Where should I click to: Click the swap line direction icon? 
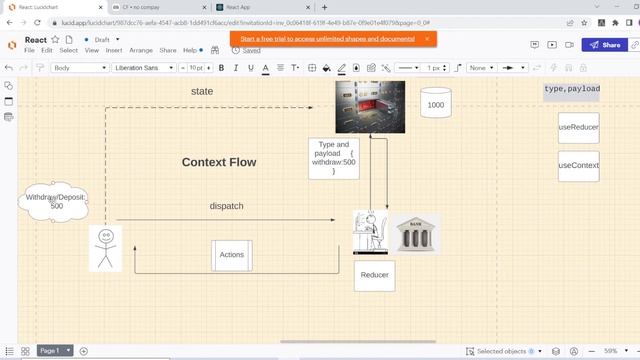(x=537, y=68)
